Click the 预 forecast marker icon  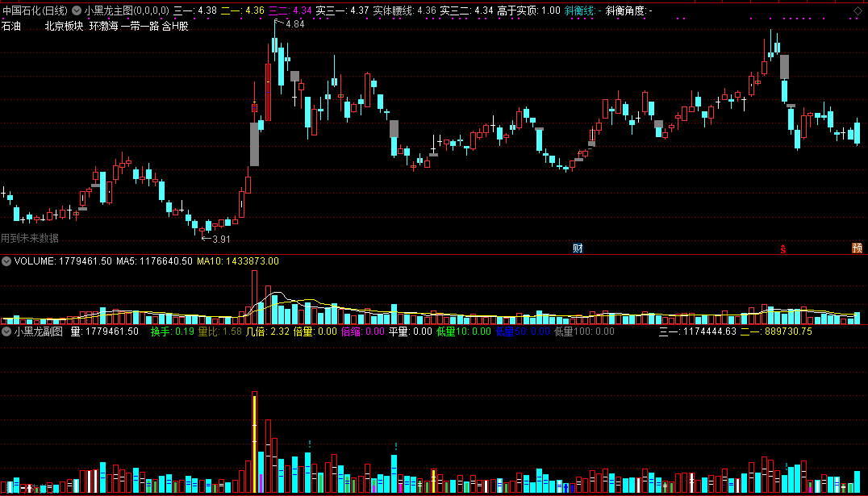coord(857,248)
